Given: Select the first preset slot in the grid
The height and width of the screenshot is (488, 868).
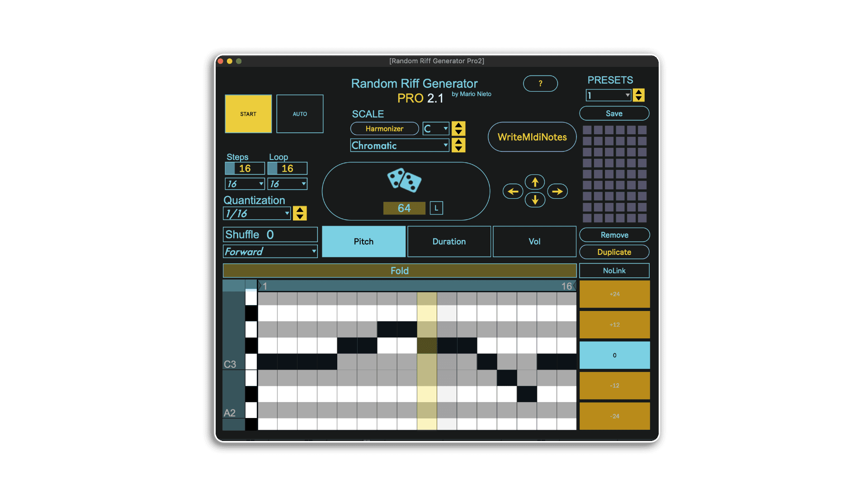Looking at the screenshot, I should click(x=587, y=130).
